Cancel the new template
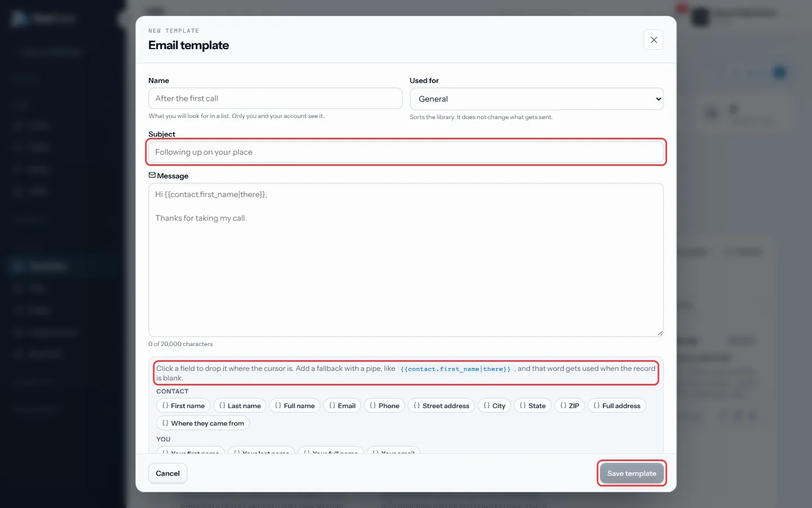The image size is (812, 508). [x=167, y=474]
